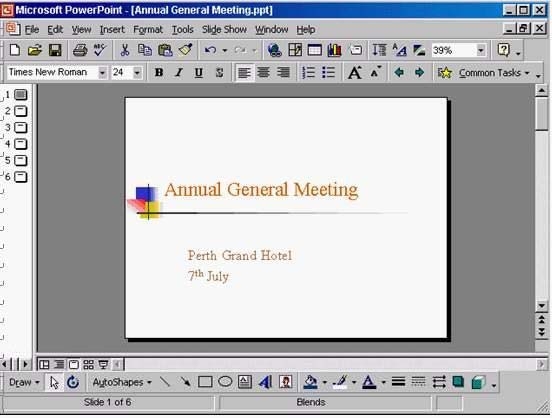Insert WordArt with the tilted A icon

[265, 382]
